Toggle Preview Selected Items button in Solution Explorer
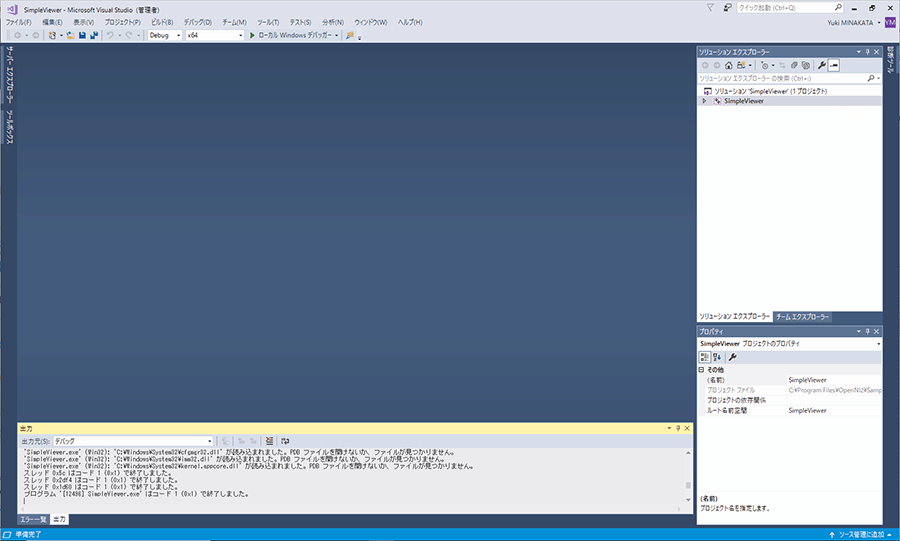The width and height of the screenshot is (900, 541). [834, 65]
